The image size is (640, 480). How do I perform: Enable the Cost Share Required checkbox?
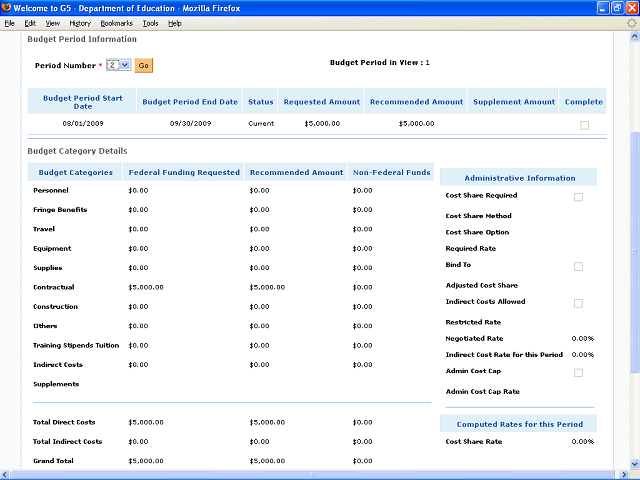(578, 197)
